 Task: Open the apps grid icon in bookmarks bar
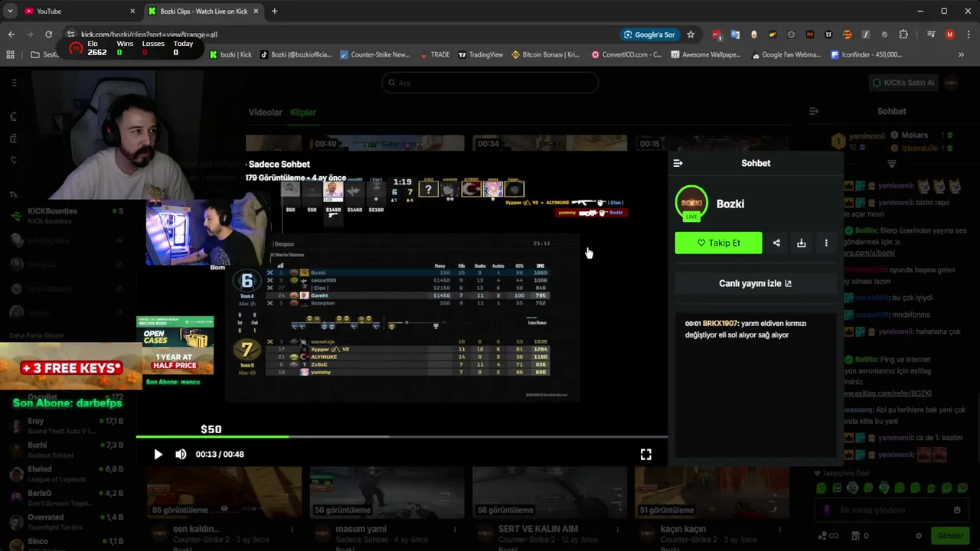pos(10,54)
